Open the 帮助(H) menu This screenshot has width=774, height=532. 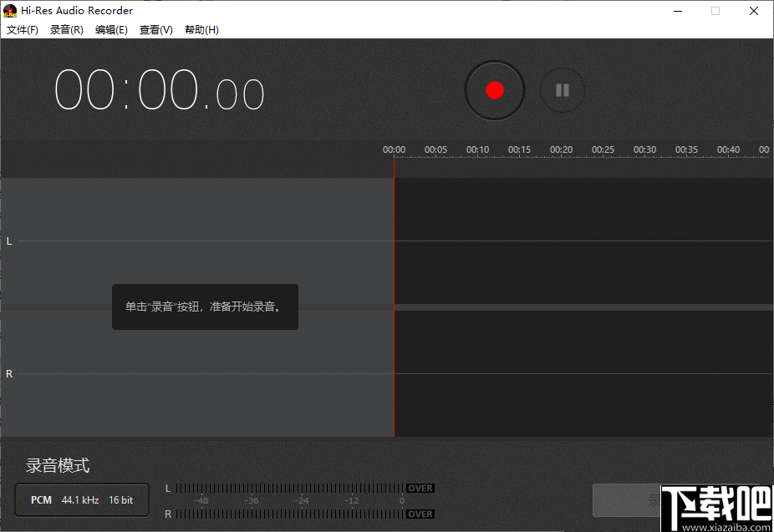[201, 29]
